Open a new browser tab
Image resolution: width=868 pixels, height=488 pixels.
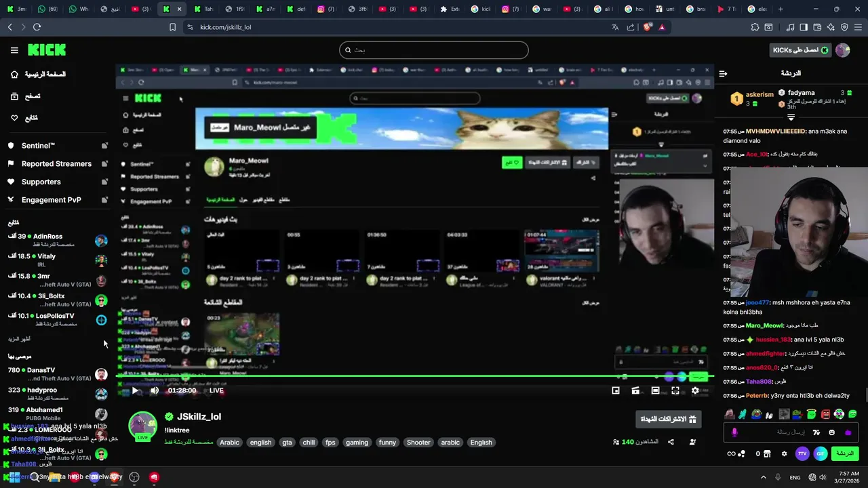point(781,9)
